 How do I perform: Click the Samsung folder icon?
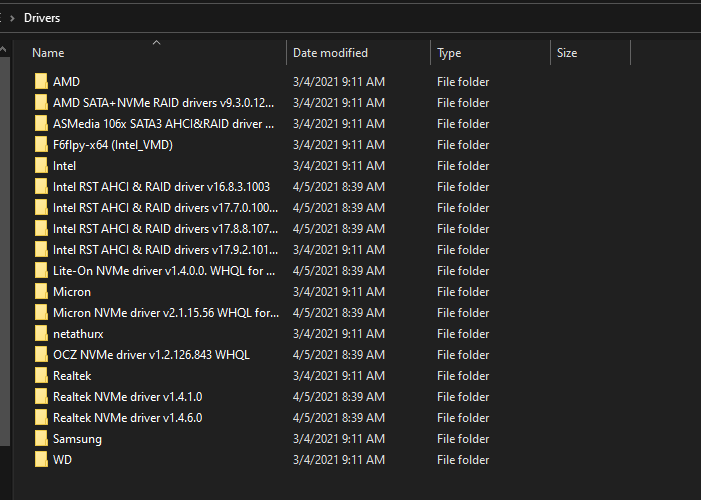pos(41,439)
